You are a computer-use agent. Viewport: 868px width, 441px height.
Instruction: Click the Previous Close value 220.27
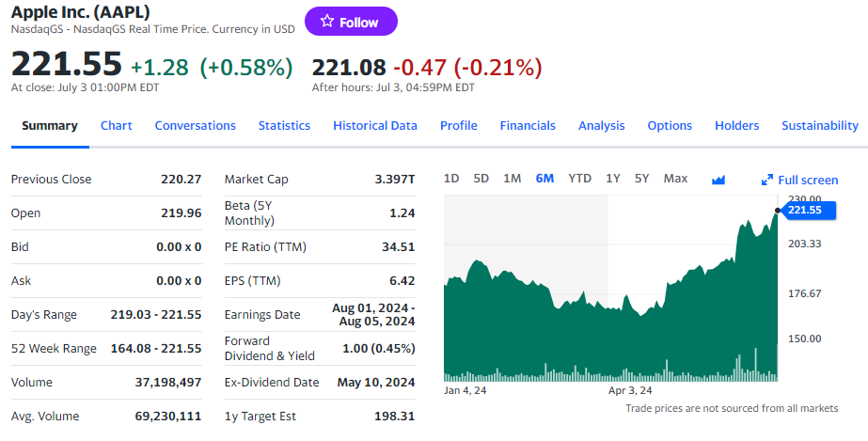tap(181, 180)
